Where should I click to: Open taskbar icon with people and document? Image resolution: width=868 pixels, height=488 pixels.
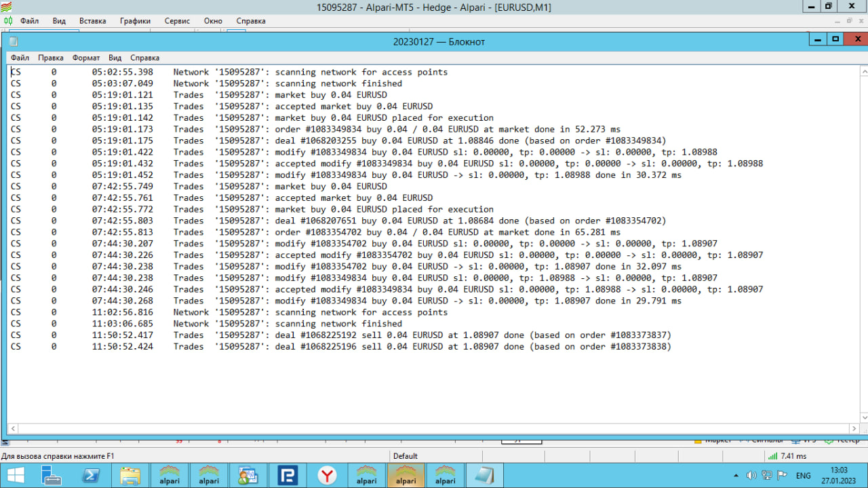[248, 476]
